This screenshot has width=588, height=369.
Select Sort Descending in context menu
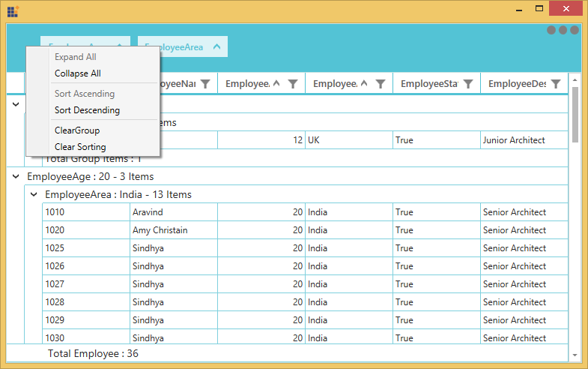point(87,110)
